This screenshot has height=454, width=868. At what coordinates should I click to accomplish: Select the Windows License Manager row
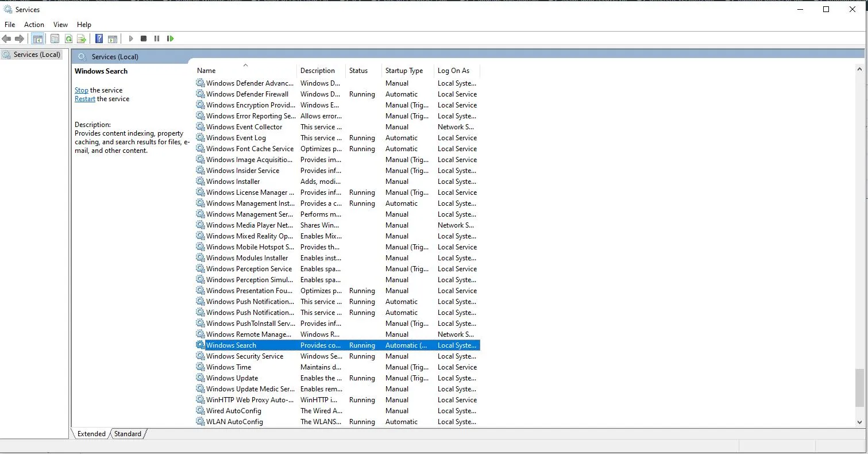click(x=338, y=193)
